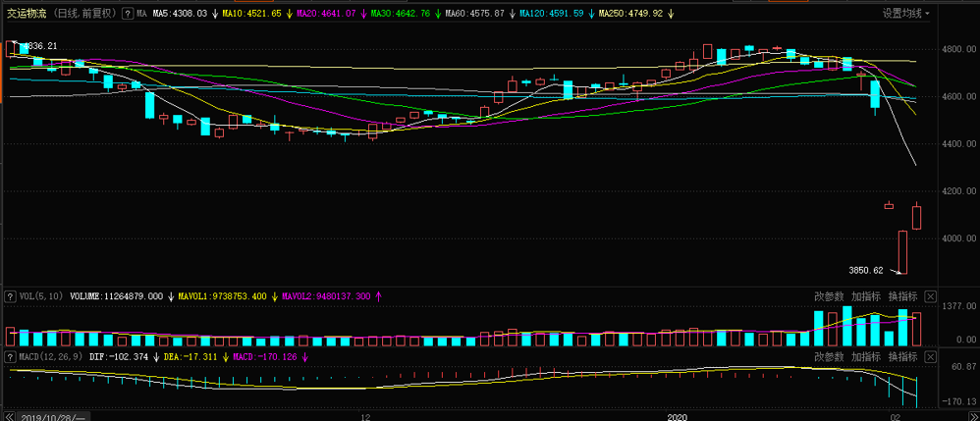Click 换指标 in the VOL panel
This screenshot has height=421, width=980.
[901, 296]
